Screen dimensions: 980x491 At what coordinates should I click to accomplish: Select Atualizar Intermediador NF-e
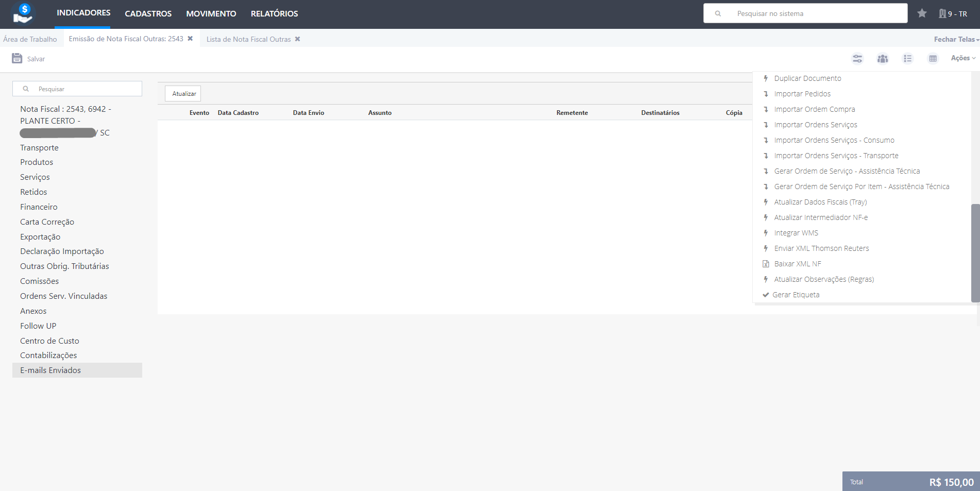point(821,217)
